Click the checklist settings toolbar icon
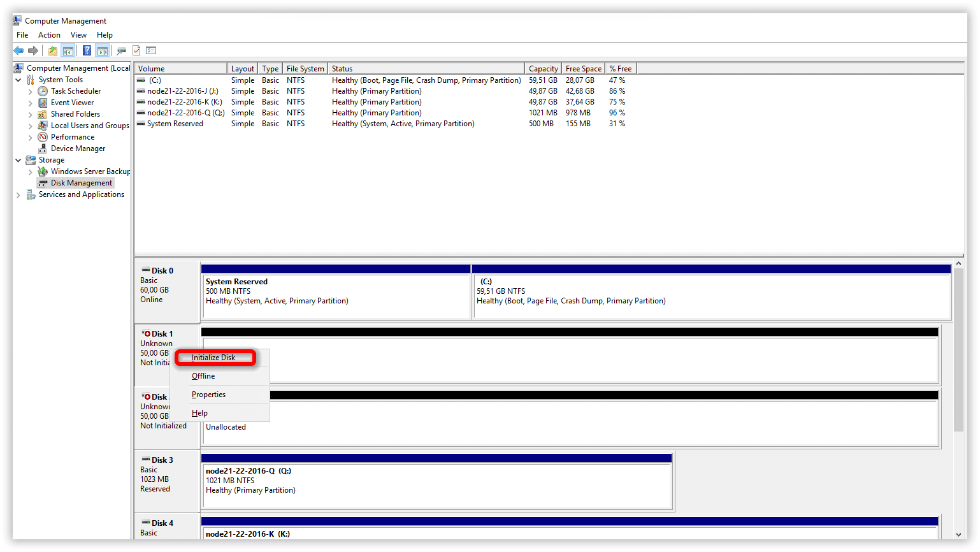 151,50
